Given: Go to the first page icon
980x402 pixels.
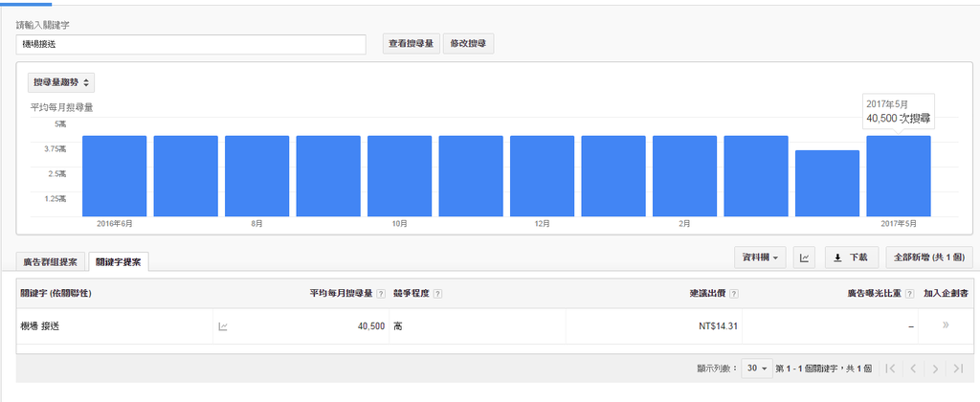Looking at the screenshot, I should pyautogui.click(x=891, y=368).
